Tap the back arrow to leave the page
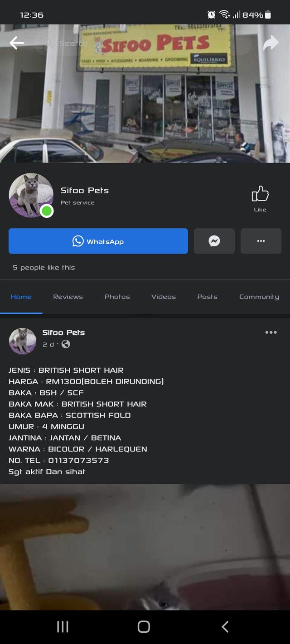This screenshot has height=644, width=290. click(x=17, y=43)
